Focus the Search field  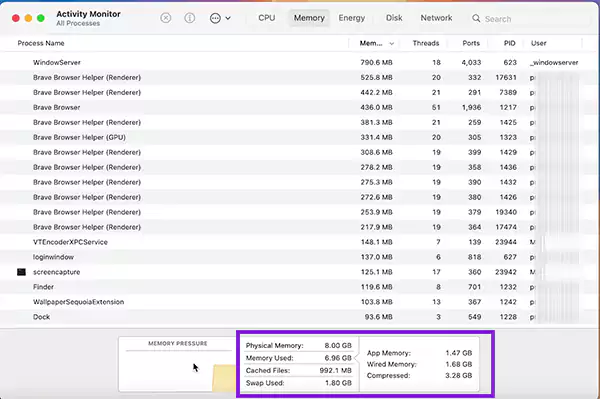[x=530, y=18]
